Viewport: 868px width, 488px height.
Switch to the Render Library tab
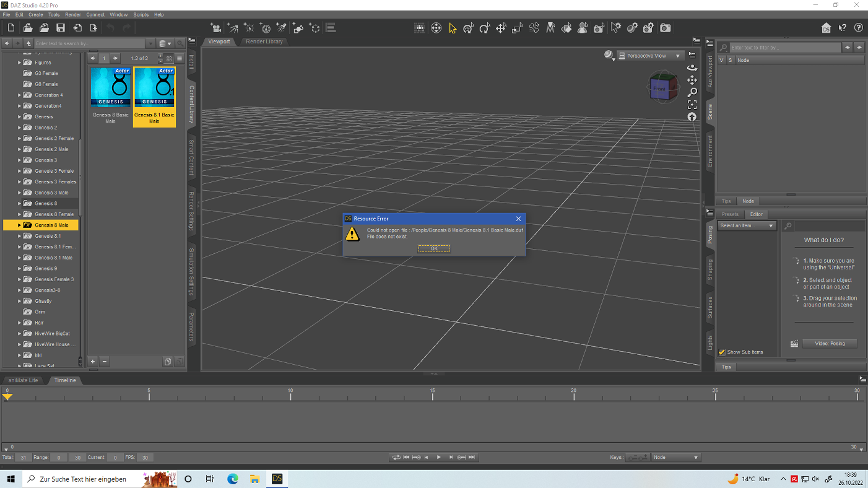click(264, 41)
